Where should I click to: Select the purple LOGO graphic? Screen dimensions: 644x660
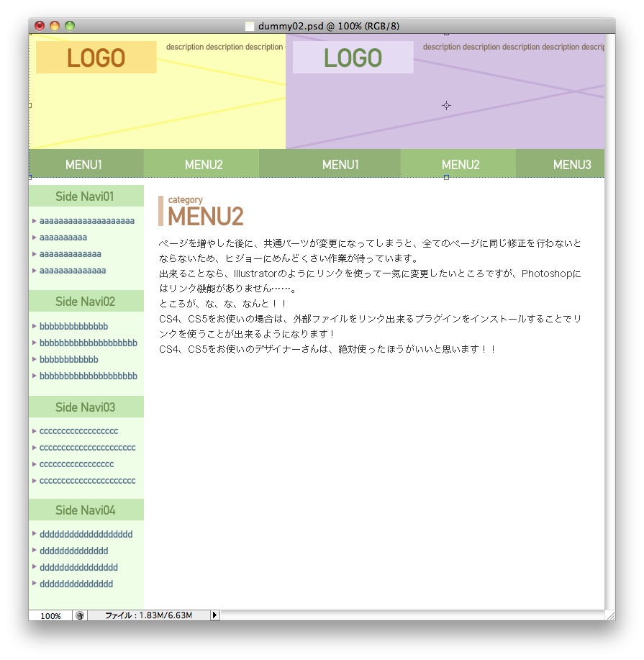click(x=352, y=57)
